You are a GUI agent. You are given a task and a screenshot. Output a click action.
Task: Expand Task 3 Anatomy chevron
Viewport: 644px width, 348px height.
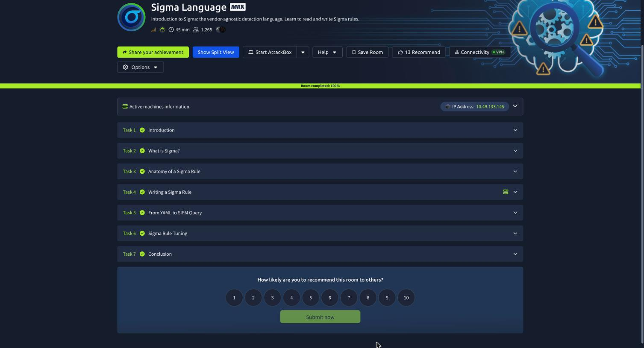click(x=515, y=171)
